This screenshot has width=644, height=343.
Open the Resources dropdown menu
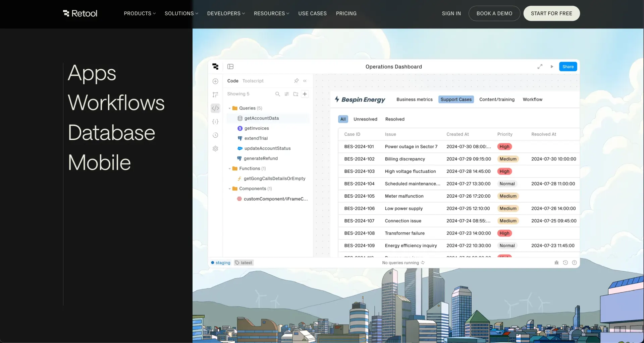point(271,13)
